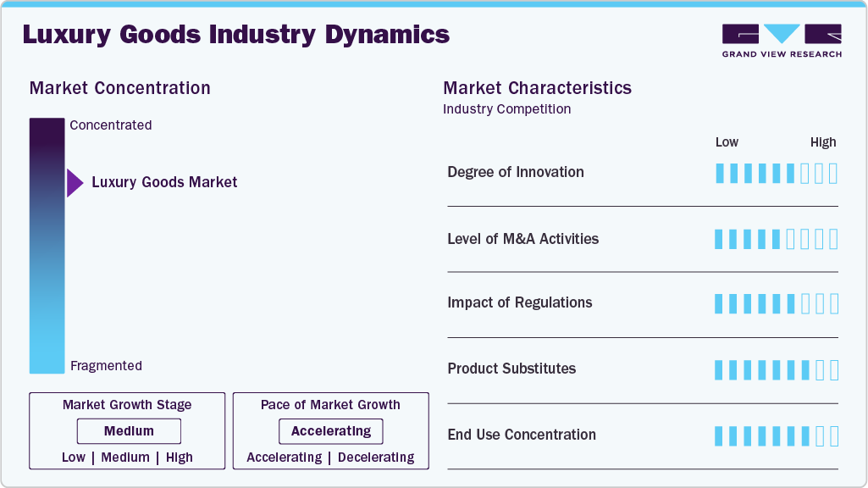This screenshot has width=868, height=488.
Task: Click the Low growth stage option
Action: pyautogui.click(x=74, y=457)
